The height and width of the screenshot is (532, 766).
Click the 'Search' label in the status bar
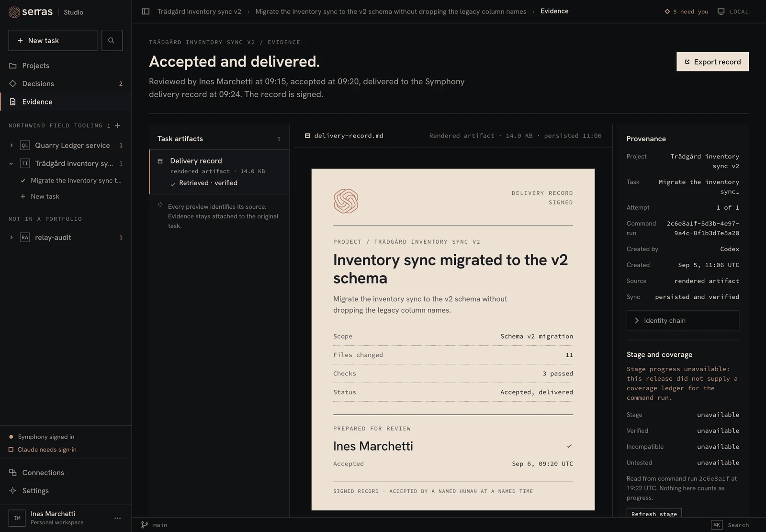(738, 525)
